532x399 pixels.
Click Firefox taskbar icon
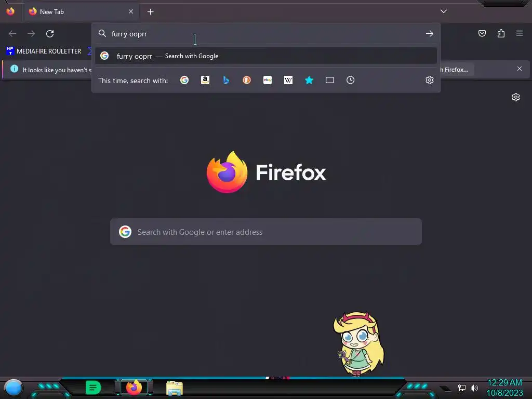pyautogui.click(x=134, y=388)
